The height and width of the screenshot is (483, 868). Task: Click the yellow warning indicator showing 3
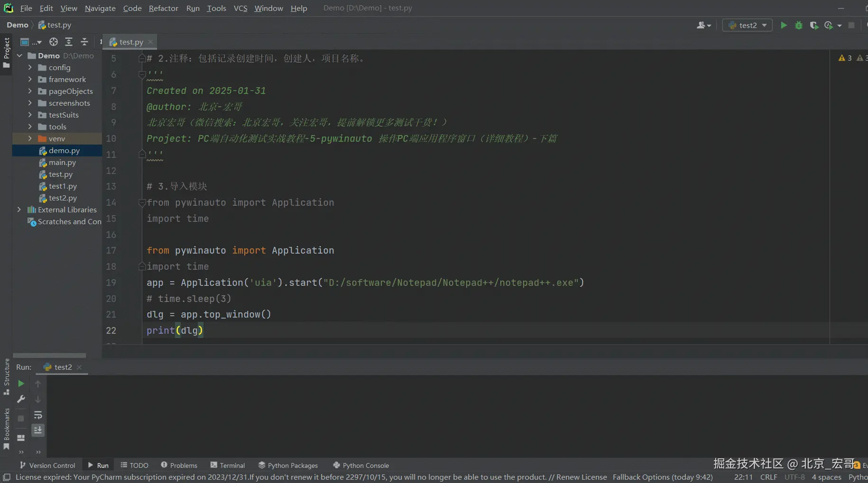[845, 58]
